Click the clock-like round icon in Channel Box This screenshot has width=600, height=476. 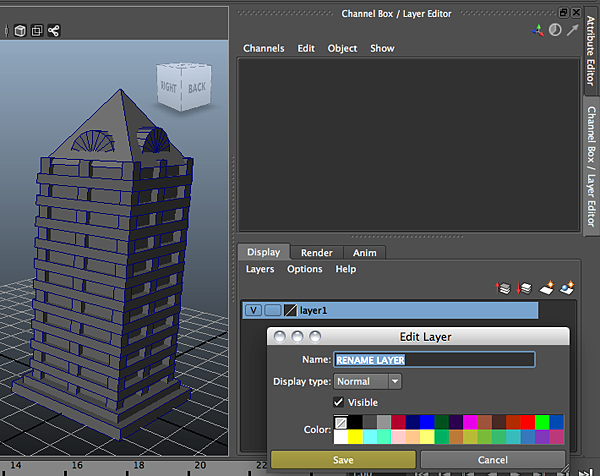tap(555, 30)
